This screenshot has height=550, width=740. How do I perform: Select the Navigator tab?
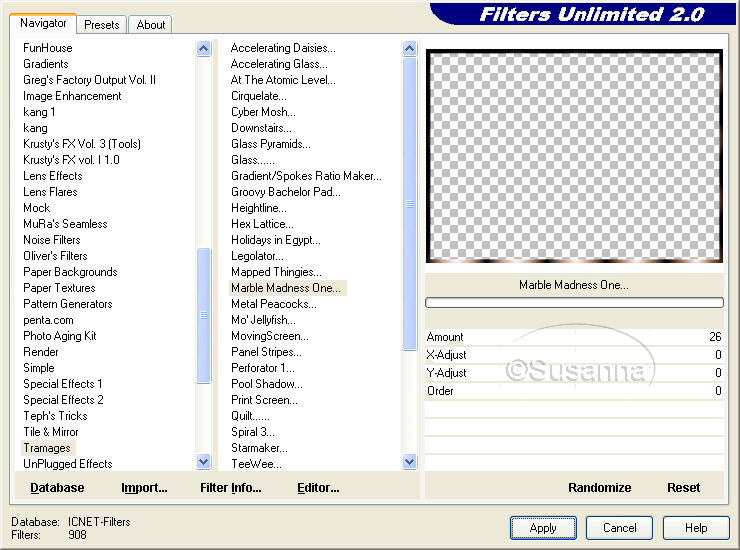(43, 23)
